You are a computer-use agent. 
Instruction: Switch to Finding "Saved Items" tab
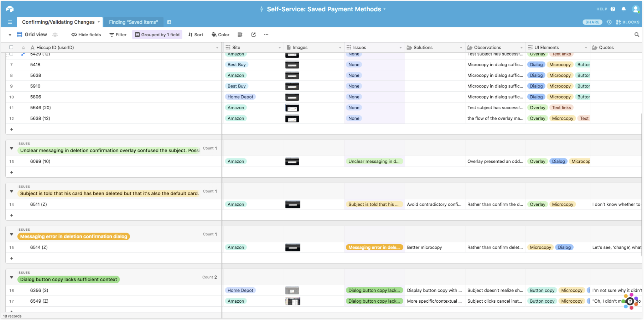(133, 22)
